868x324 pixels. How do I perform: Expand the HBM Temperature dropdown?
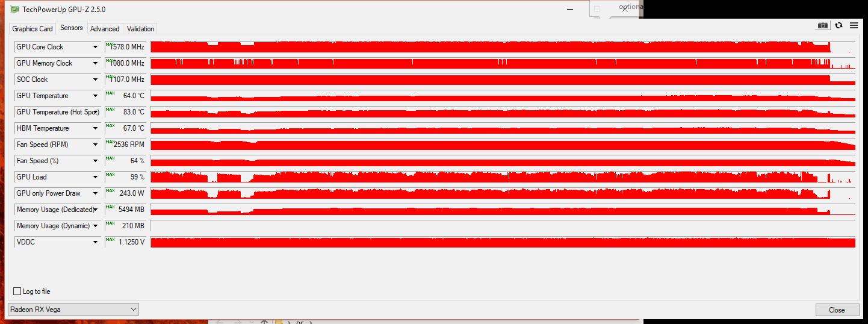click(95, 128)
